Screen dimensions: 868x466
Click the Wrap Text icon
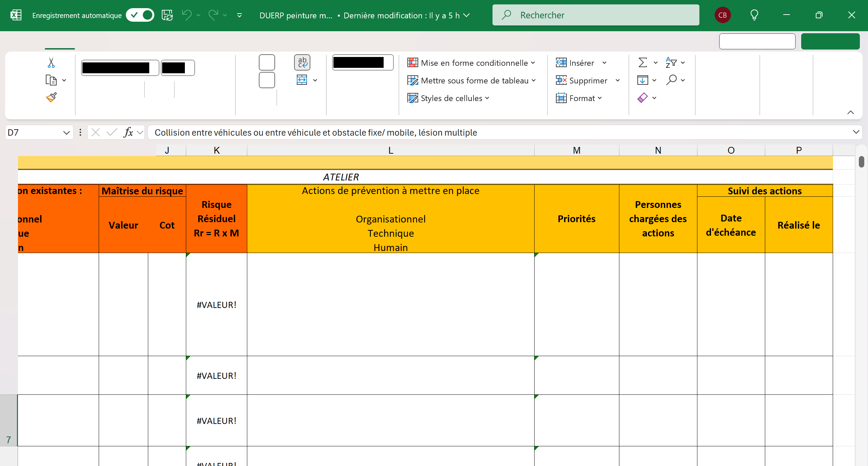pos(302,62)
